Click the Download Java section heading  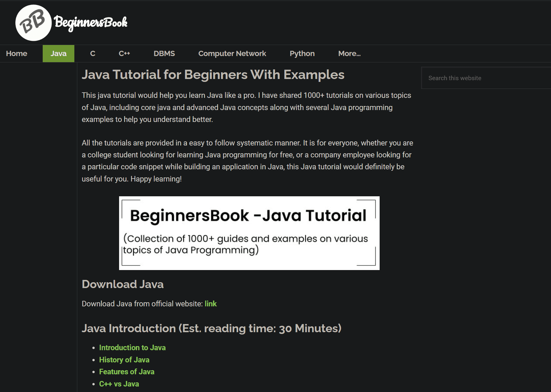pos(123,284)
